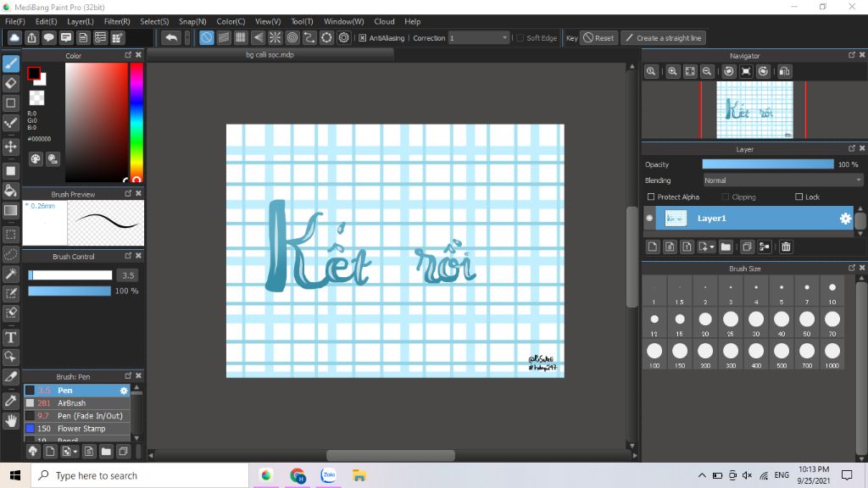Image resolution: width=868 pixels, height=488 pixels.
Task: Select Pen (Fade In/Out) brush
Action: 77,416
